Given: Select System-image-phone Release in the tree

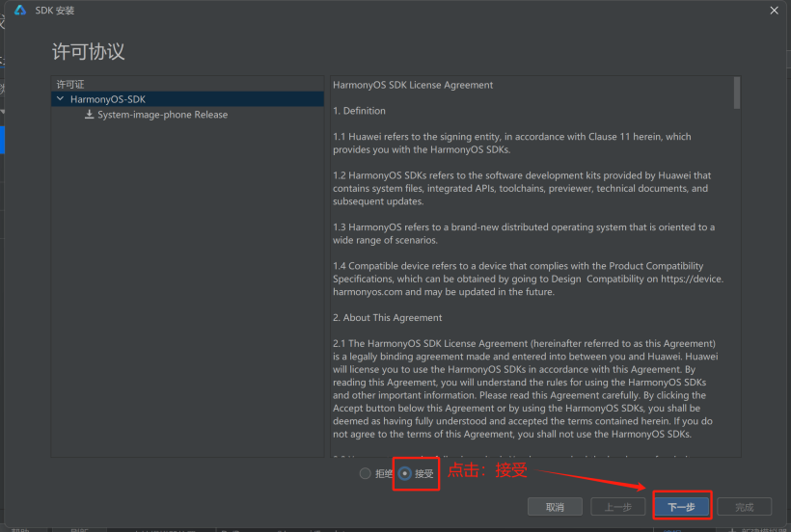Looking at the screenshot, I should point(162,115).
